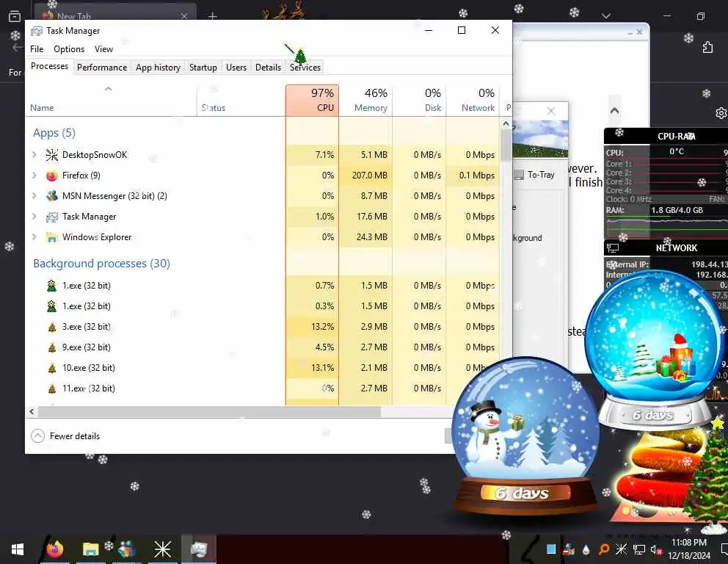Viewport: 728px width, 564px height.
Task: Select the second 1.exe (32 bit) row
Action: pyautogui.click(x=263, y=306)
